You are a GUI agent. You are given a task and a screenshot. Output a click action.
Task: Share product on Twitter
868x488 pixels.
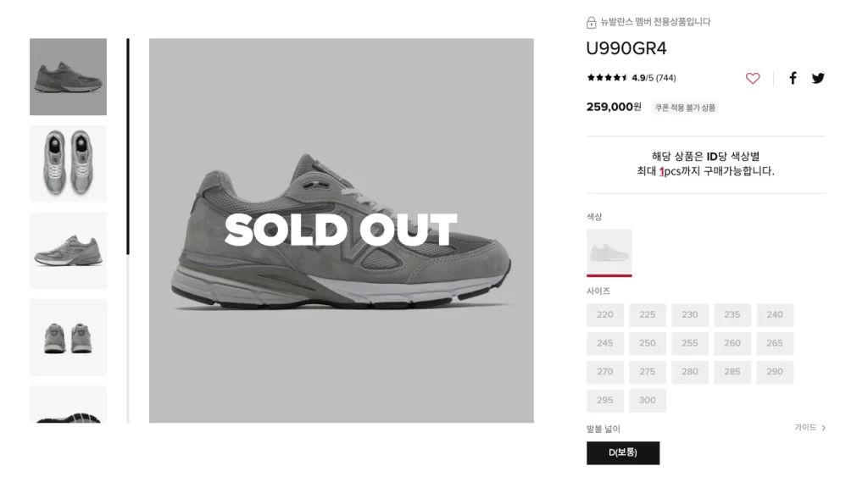click(x=818, y=78)
